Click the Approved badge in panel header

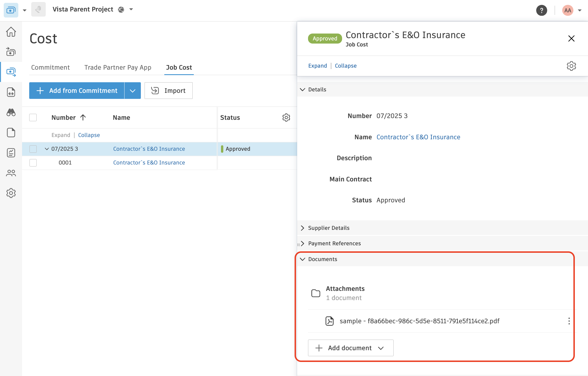click(x=325, y=38)
